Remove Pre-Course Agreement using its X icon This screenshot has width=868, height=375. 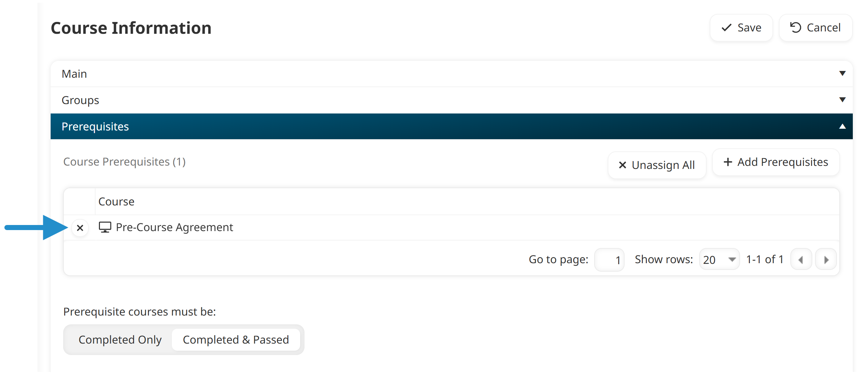(80, 228)
